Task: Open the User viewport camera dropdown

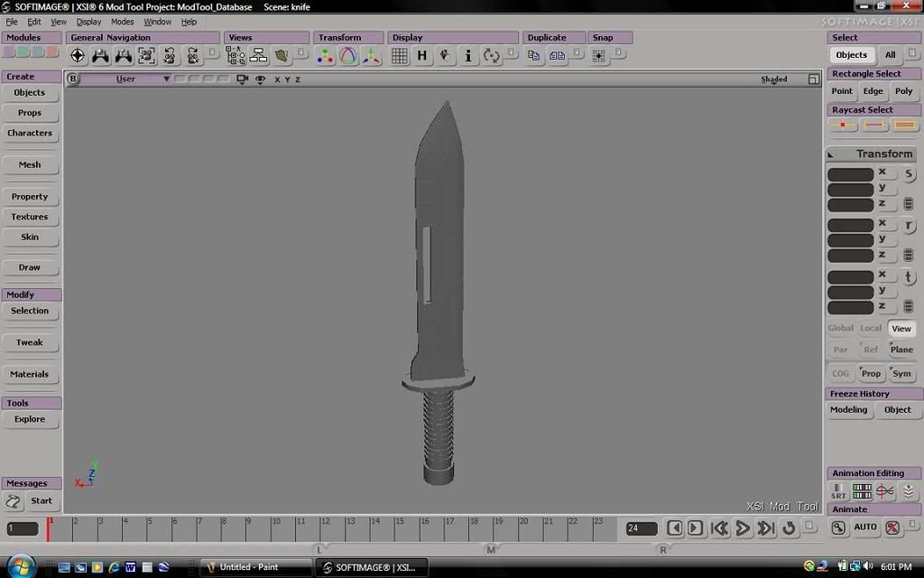Action: coord(125,79)
